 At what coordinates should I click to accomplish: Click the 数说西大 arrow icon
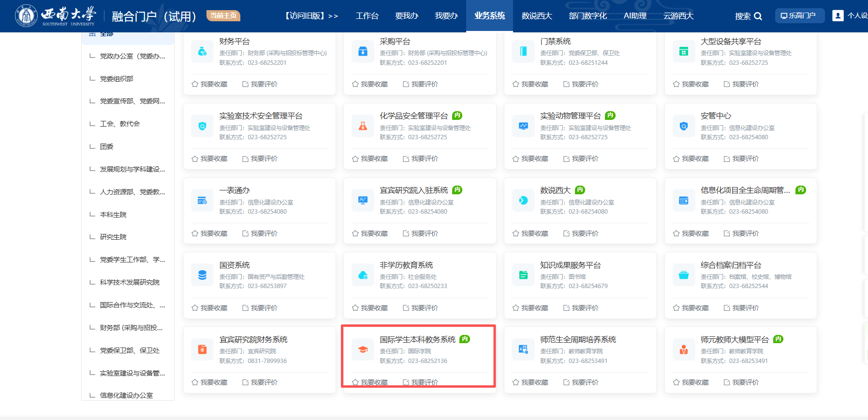523,201
